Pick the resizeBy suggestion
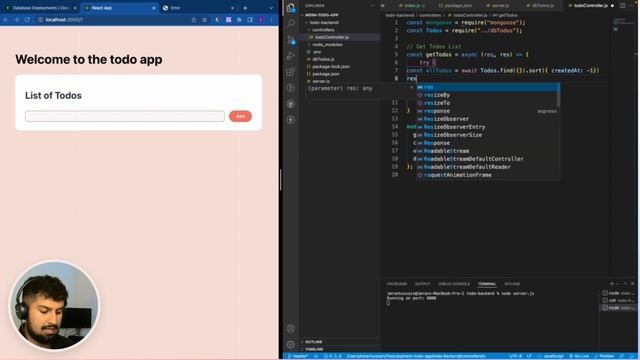This screenshot has width=640, height=360. tap(487, 95)
